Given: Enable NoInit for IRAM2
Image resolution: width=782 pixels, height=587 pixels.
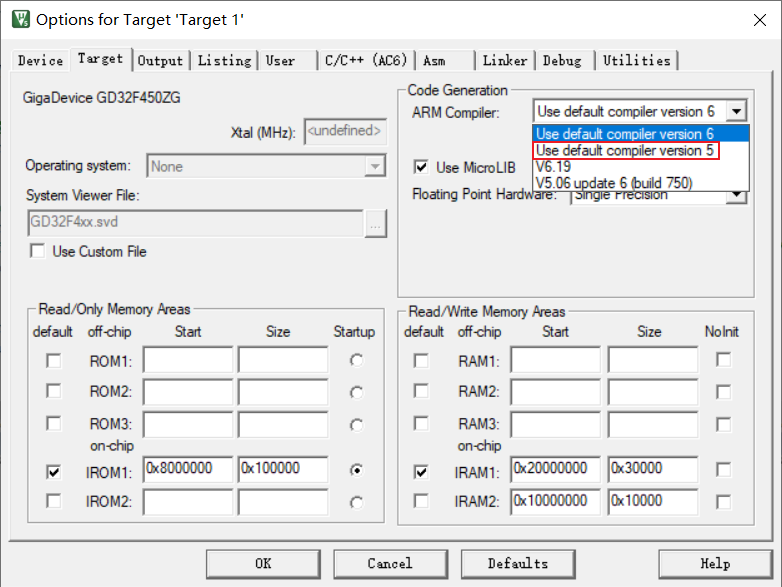Looking at the screenshot, I should coord(723,502).
